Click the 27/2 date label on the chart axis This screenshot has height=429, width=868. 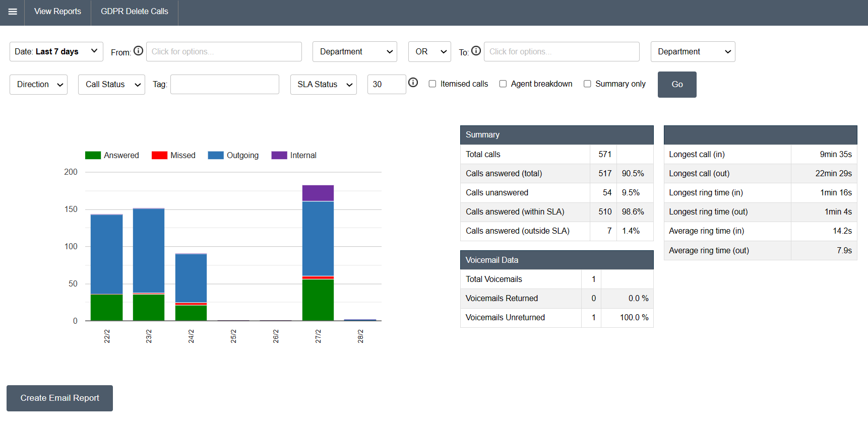[x=318, y=336]
